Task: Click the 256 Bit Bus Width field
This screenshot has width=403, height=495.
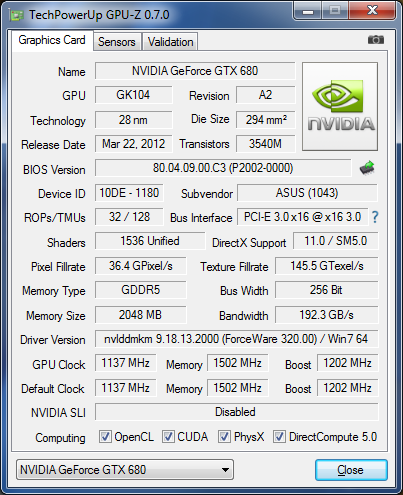Action: 327,290
